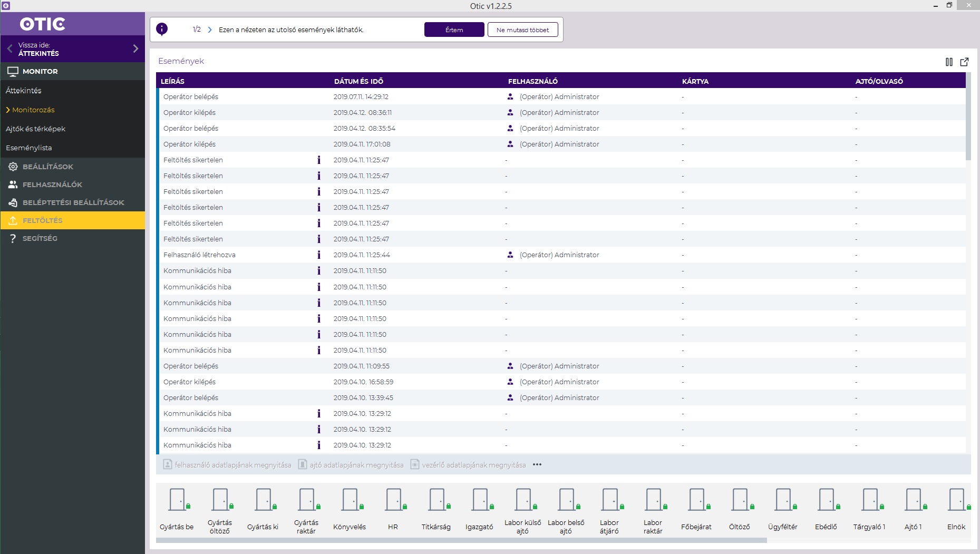Viewport: 980px width, 554px height.
Task: Pause the event list with the pause icon
Action: coord(949,62)
